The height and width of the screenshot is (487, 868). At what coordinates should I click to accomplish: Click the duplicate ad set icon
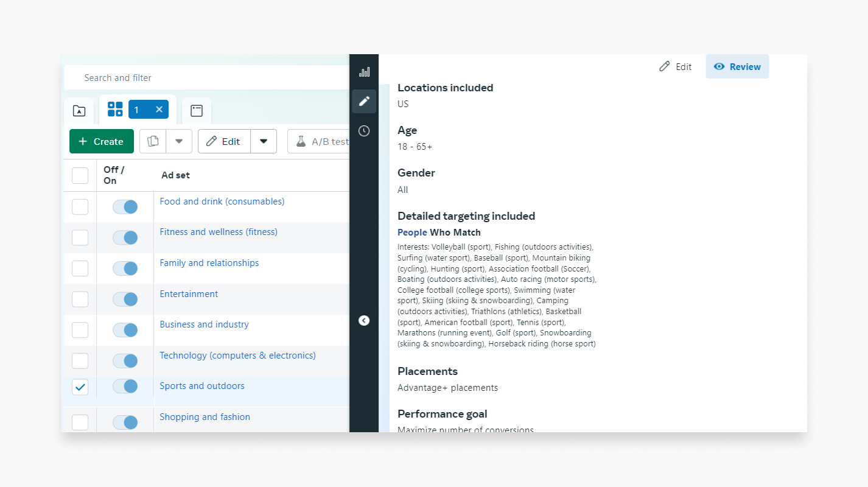pyautogui.click(x=153, y=141)
